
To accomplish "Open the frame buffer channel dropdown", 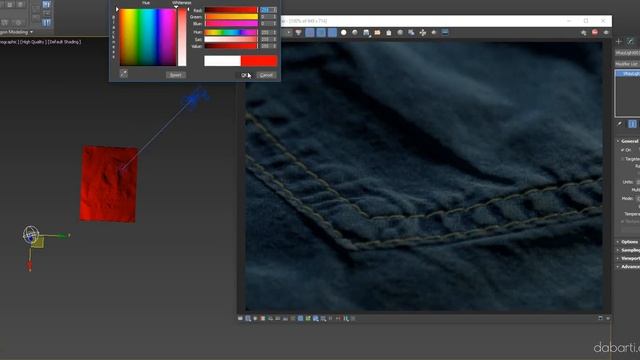I will coord(288,32).
